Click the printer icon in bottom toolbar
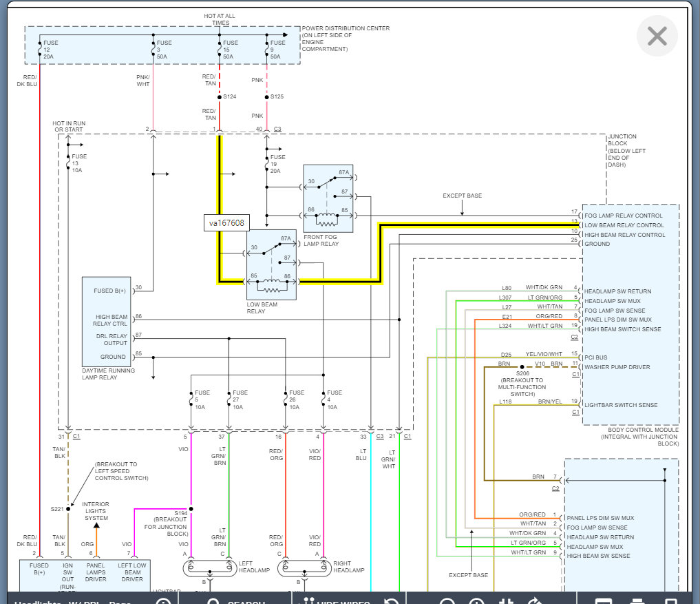The height and width of the screenshot is (604, 700). tap(637, 601)
